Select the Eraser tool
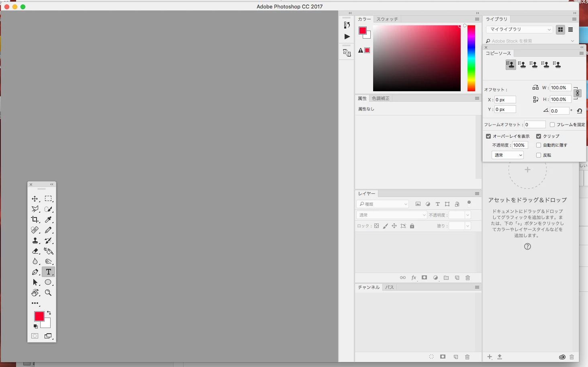Viewport: 588px width, 367px height. (x=35, y=251)
